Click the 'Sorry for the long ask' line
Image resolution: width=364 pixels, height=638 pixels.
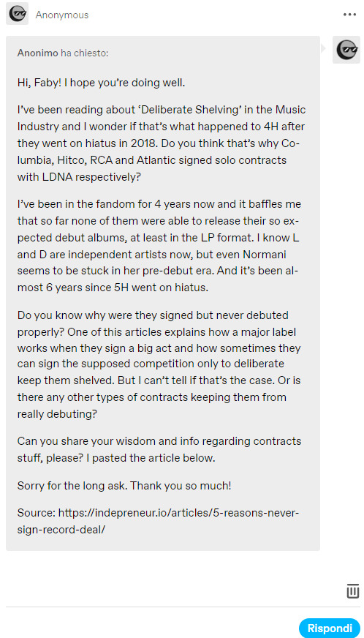pyautogui.click(x=124, y=485)
